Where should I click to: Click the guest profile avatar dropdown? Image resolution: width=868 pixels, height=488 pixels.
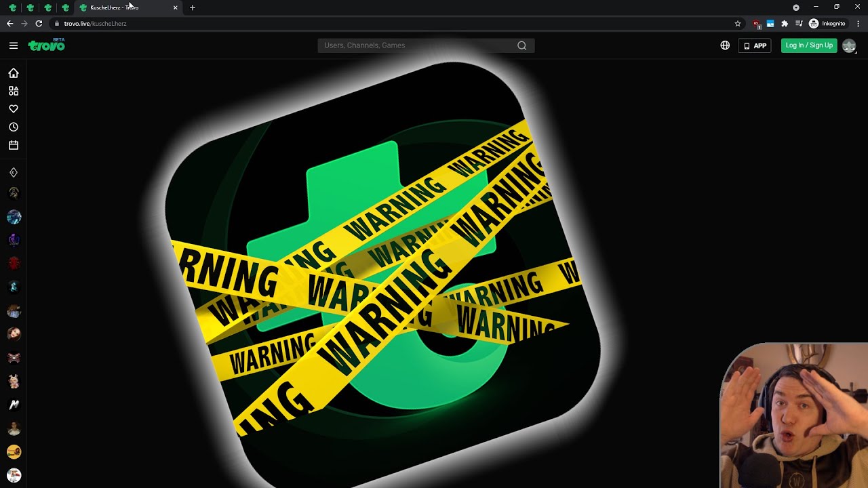849,45
